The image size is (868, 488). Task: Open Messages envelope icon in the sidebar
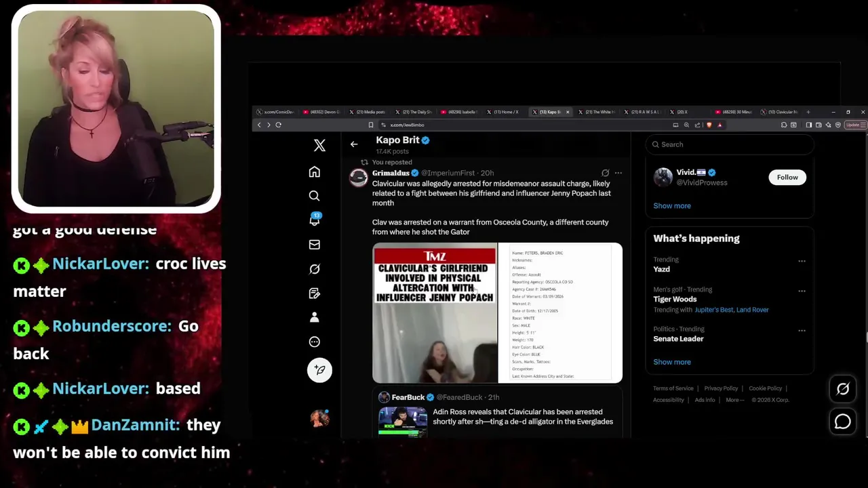[x=314, y=245]
